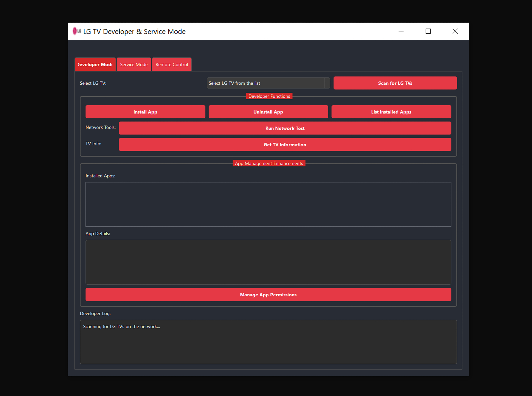The image size is (532, 396).
Task: Click inside the App Details text area
Action: pos(268,262)
